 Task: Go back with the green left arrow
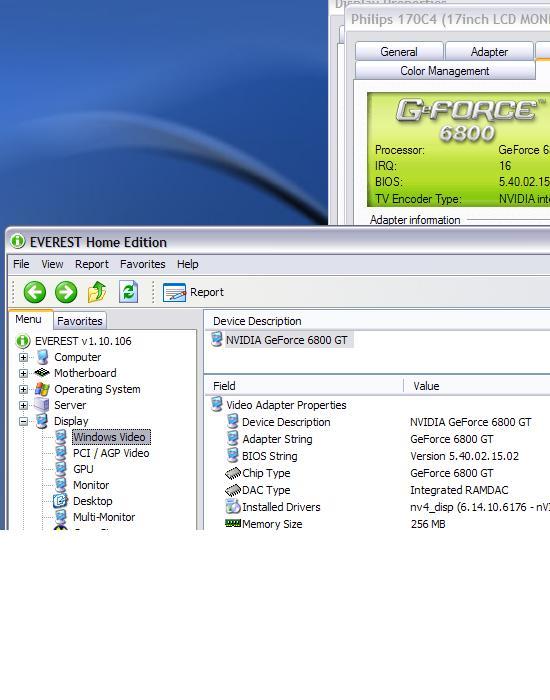point(34,292)
